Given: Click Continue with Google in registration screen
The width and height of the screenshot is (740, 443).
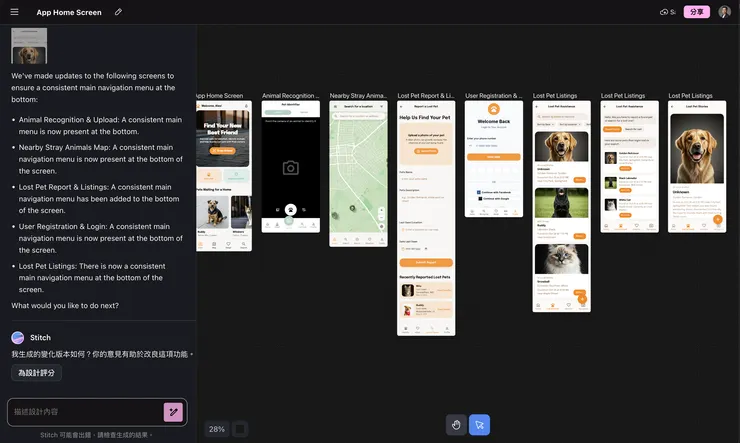Looking at the screenshot, I should point(494,199).
